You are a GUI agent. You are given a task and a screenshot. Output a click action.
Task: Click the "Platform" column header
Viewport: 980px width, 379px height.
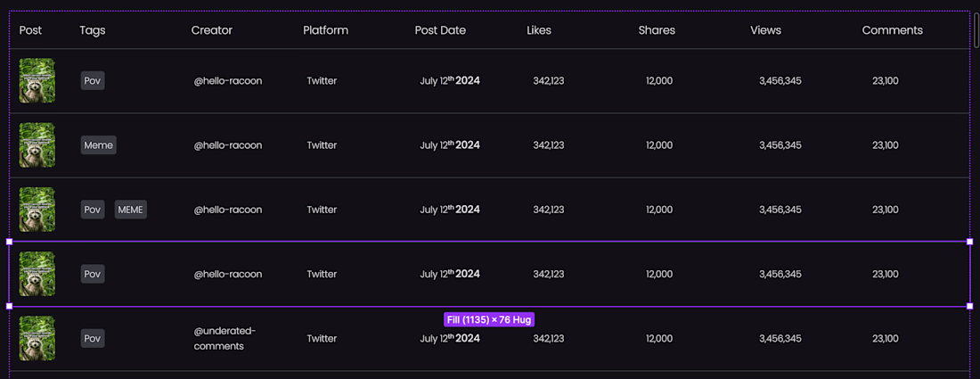[x=325, y=30]
